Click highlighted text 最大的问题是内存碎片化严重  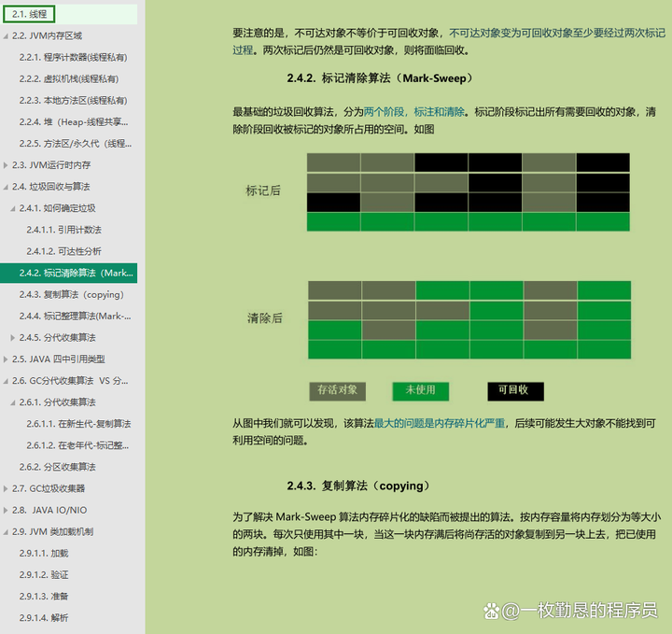(440, 424)
